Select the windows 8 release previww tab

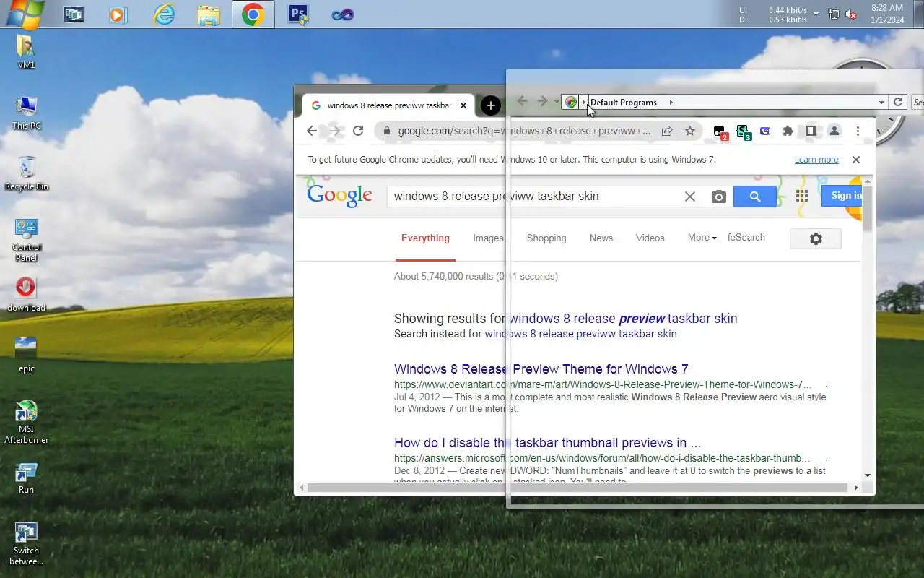pos(388,105)
